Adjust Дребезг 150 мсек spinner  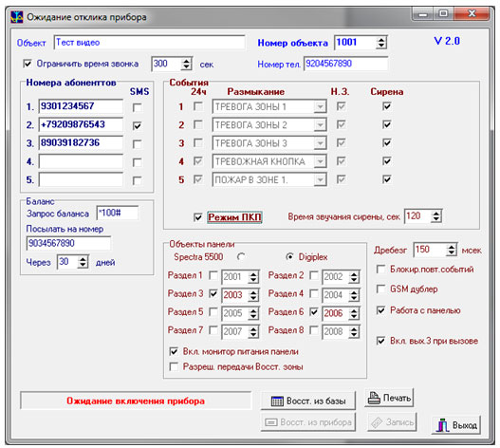(452, 250)
